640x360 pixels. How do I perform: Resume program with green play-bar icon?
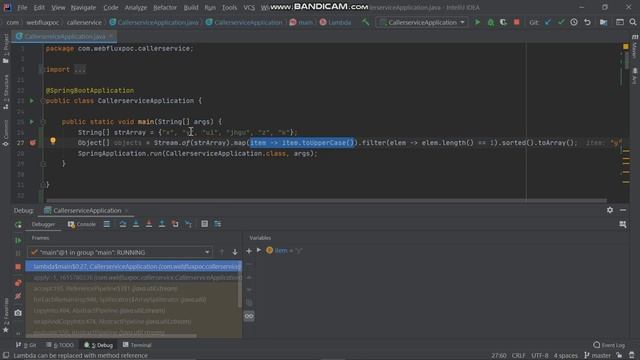click(x=18, y=240)
